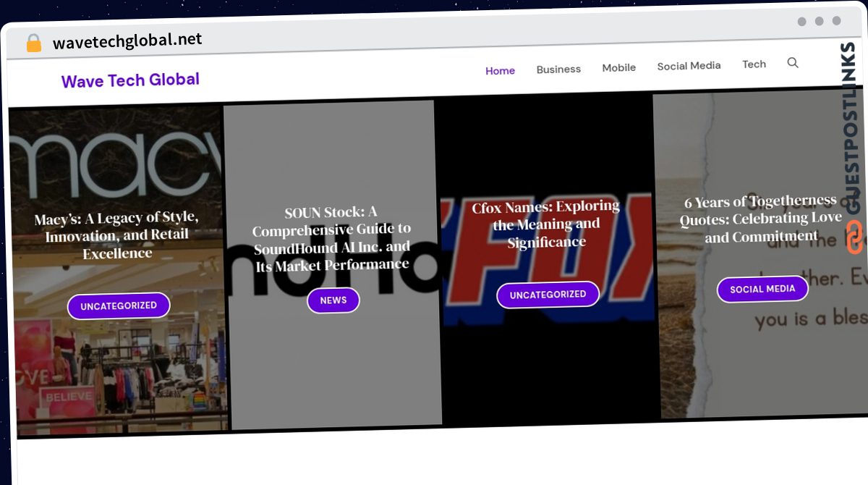The image size is (868, 485).
Task: Open 6 Years of Togetherness Quotes article
Action: pyautogui.click(x=760, y=219)
